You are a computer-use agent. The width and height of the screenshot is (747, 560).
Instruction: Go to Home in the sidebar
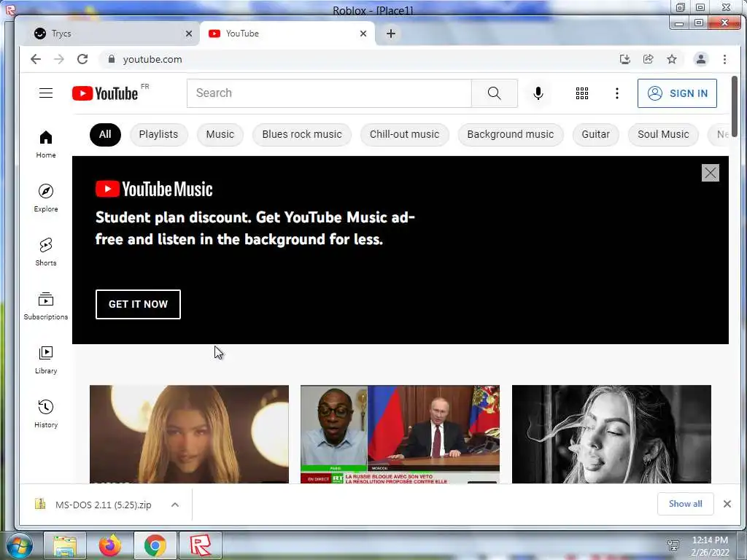click(46, 144)
